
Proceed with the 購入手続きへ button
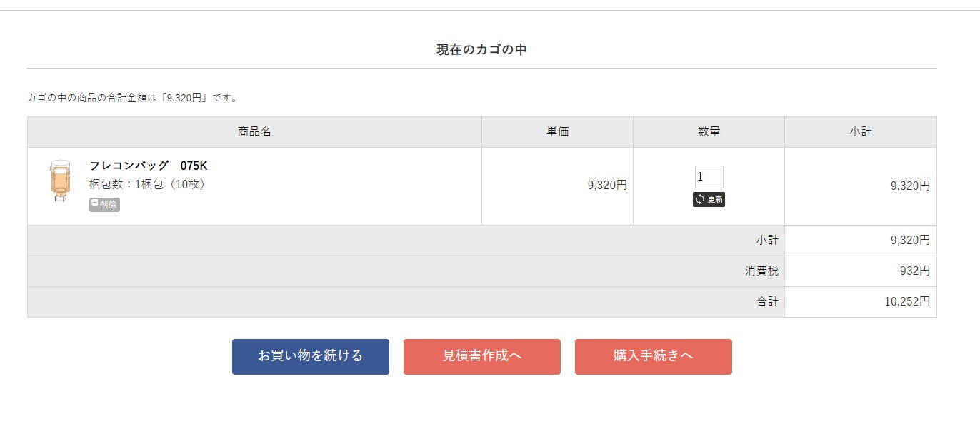coord(653,356)
